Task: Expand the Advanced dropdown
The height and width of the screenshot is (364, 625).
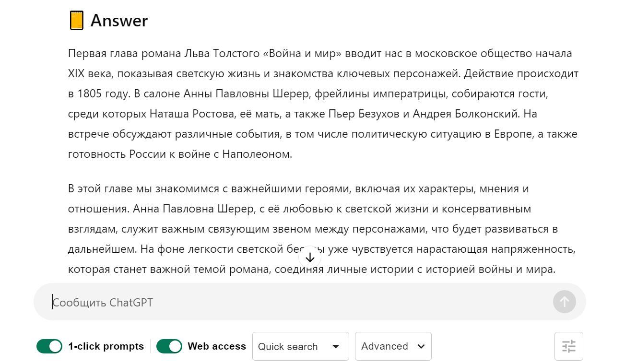Action: pyautogui.click(x=393, y=346)
